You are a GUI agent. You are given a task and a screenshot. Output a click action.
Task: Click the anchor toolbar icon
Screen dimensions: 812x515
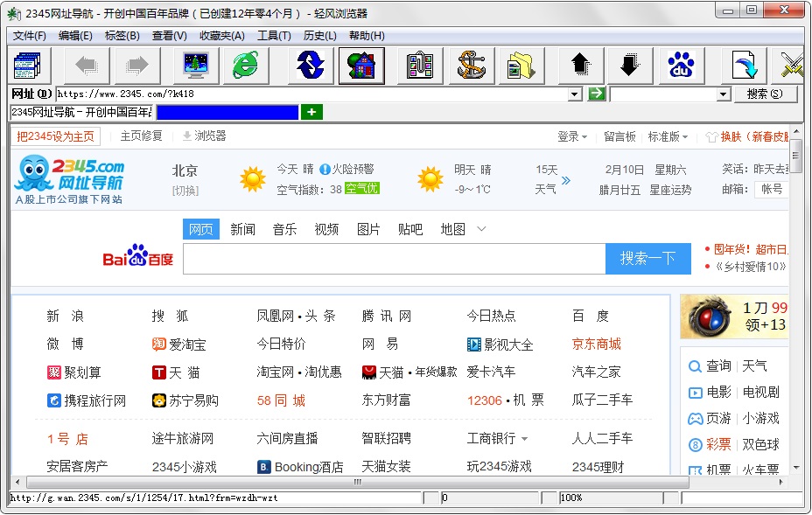[472, 66]
